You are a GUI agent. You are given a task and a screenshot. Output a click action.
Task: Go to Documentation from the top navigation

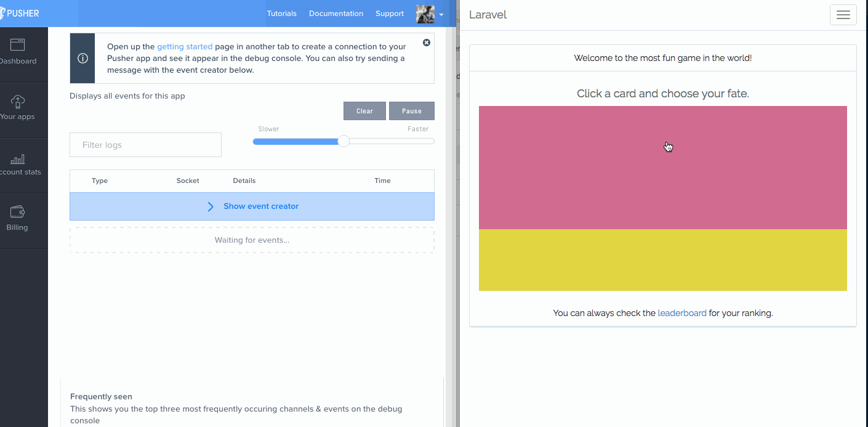tap(336, 13)
